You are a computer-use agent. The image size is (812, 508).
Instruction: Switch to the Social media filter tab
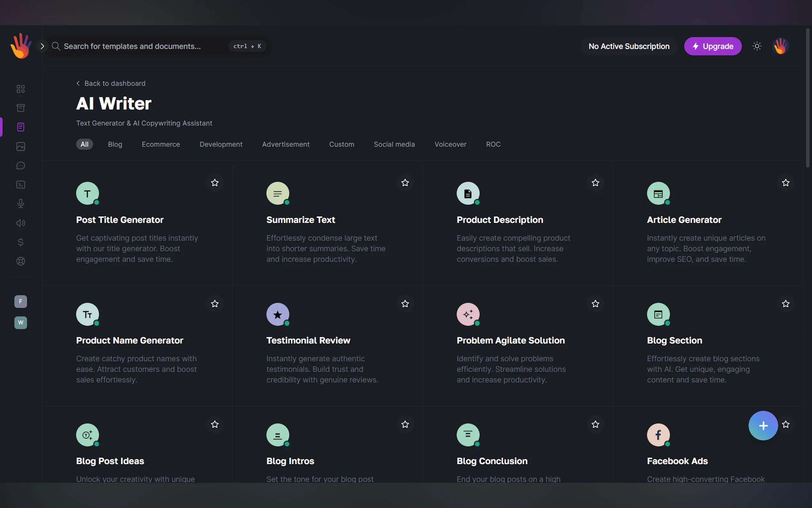(x=394, y=144)
